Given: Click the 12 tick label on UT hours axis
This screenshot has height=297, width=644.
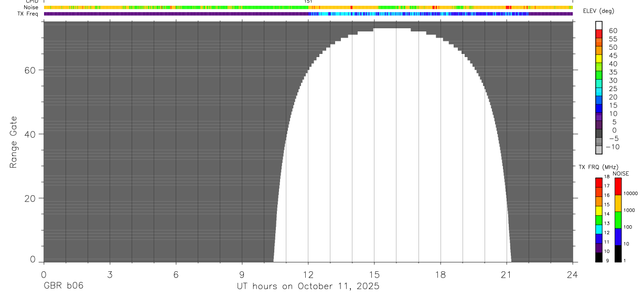Looking at the screenshot, I should (308, 274).
